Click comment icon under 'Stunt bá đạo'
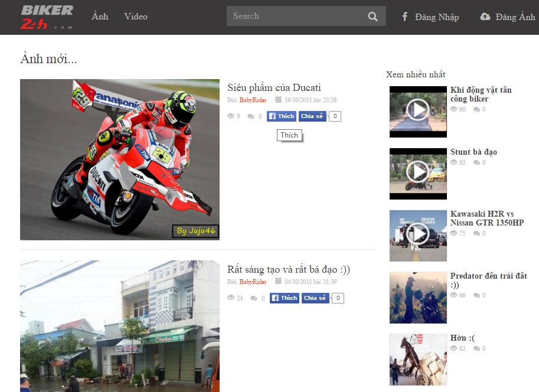The height and width of the screenshot is (392, 539). [476, 163]
